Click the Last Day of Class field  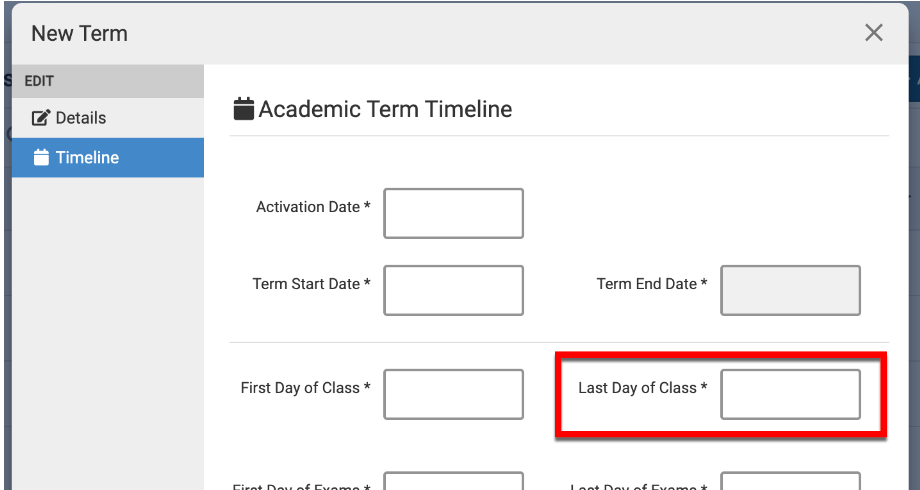tap(790, 394)
